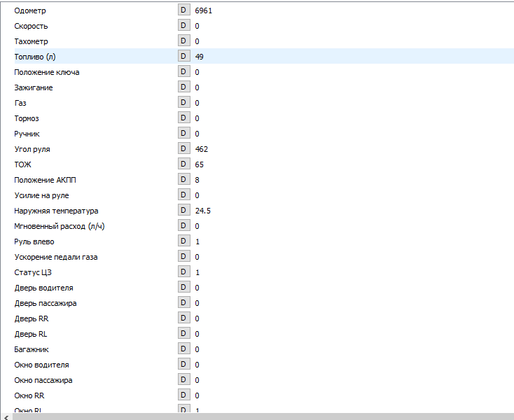514x420 pixels.
Task: Click the outside temperature value 24.5
Action: point(203,211)
